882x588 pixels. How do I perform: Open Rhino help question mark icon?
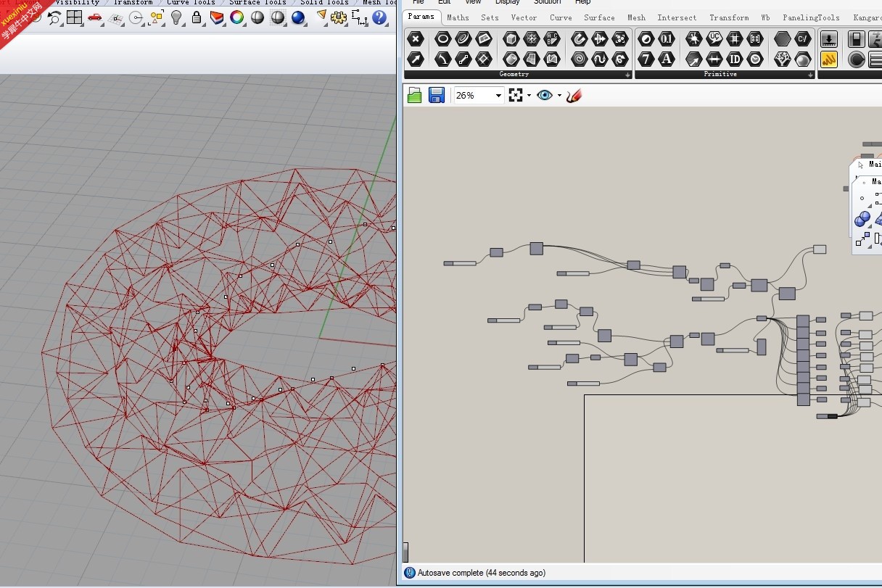click(x=379, y=17)
